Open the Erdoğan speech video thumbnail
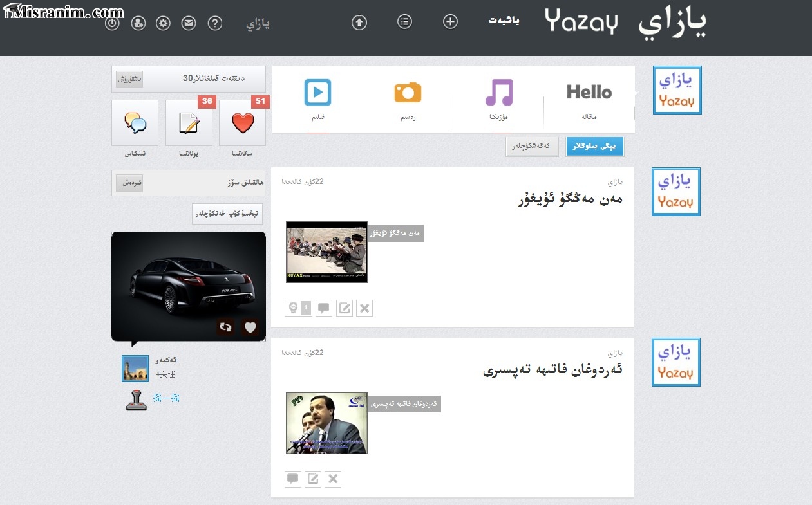812x505 pixels. coord(326,423)
